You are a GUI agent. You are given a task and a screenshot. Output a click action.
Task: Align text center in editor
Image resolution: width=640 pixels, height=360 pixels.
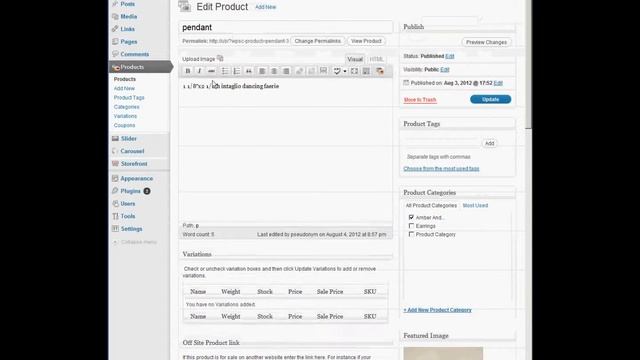[x=274, y=71]
